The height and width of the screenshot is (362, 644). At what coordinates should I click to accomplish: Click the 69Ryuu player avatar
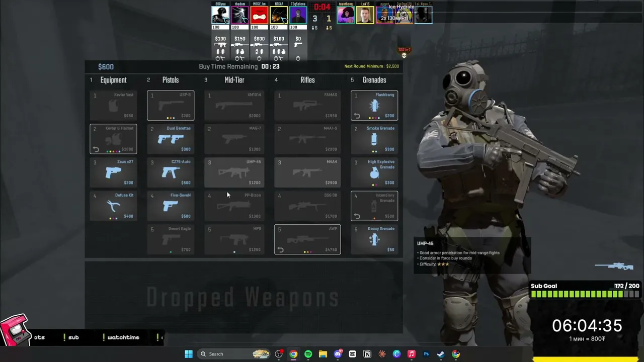pyautogui.click(x=220, y=15)
